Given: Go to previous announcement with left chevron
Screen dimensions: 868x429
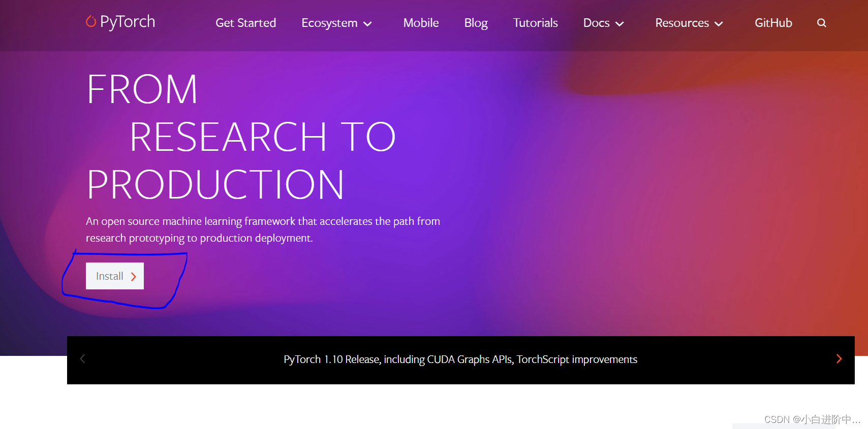Looking at the screenshot, I should [82, 359].
